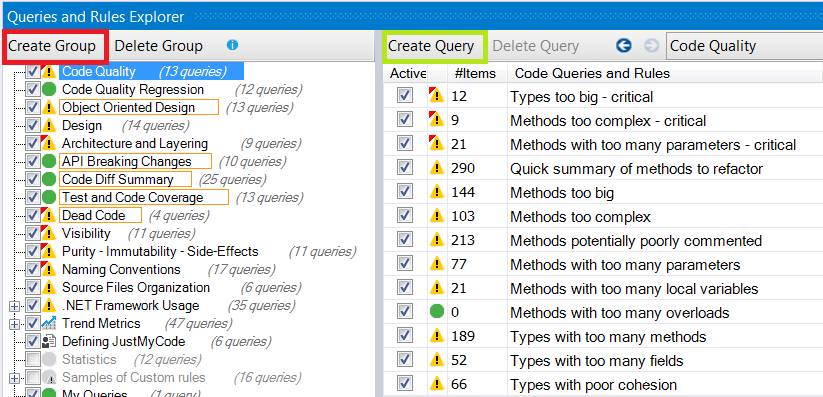Sort by the #Items column header
The height and width of the screenshot is (397, 823).
(x=476, y=74)
